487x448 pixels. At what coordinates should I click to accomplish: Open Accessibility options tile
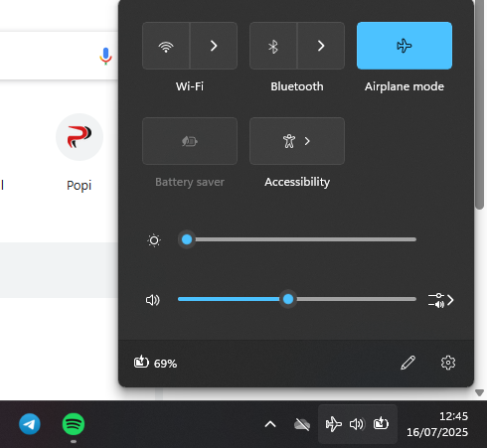click(297, 141)
